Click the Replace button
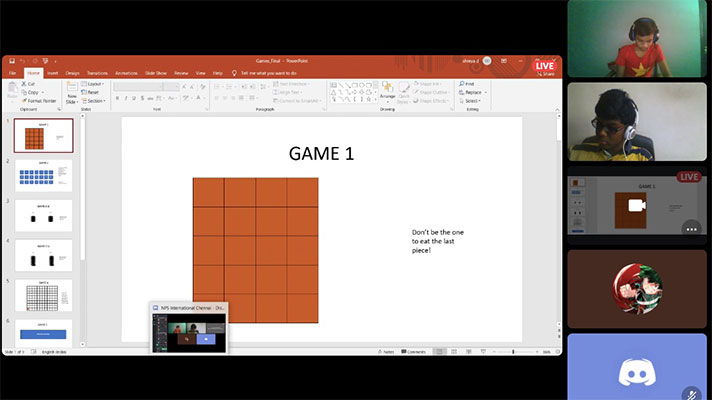Viewport: 712px width, 400px height. pyautogui.click(x=473, y=92)
